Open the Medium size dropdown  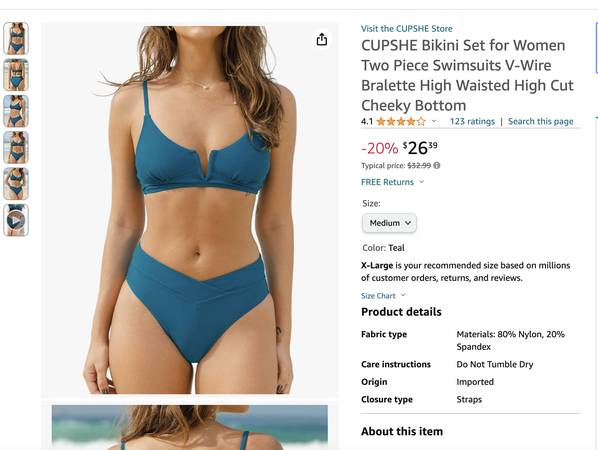(x=389, y=223)
